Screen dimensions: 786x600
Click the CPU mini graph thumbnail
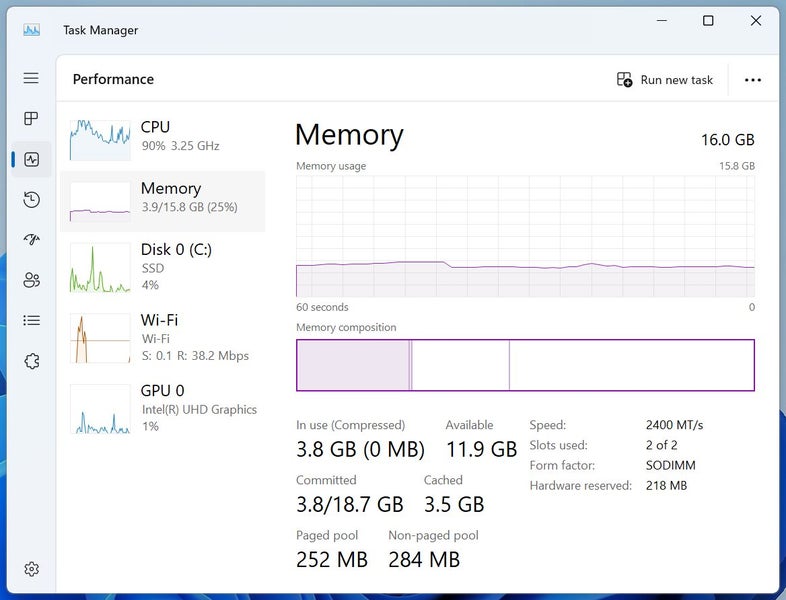tap(100, 140)
